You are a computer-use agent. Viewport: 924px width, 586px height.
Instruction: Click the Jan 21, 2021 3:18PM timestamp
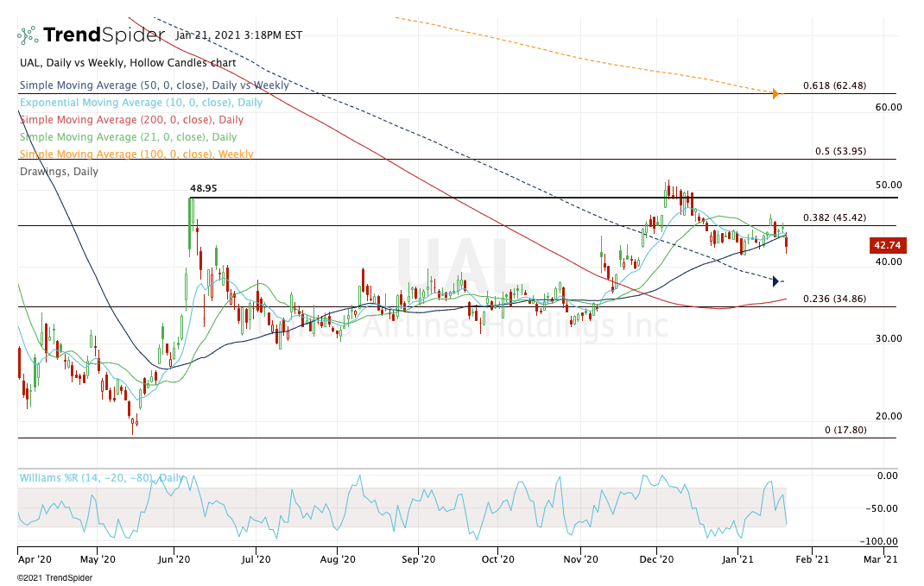click(238, 35)
